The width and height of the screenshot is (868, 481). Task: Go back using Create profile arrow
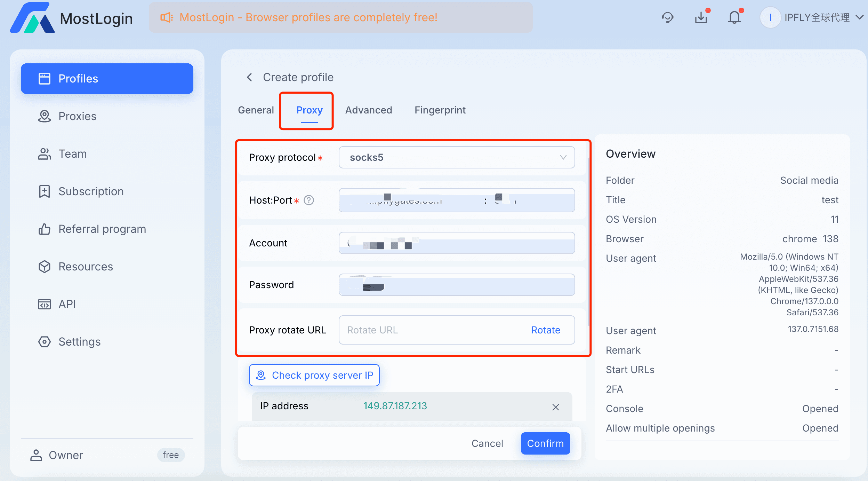pos(249,77)
